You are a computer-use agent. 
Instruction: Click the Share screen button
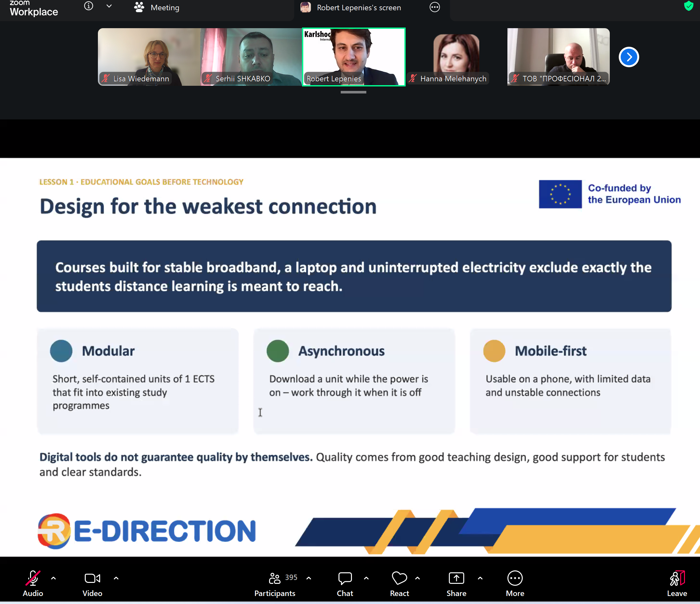(456, 584)
